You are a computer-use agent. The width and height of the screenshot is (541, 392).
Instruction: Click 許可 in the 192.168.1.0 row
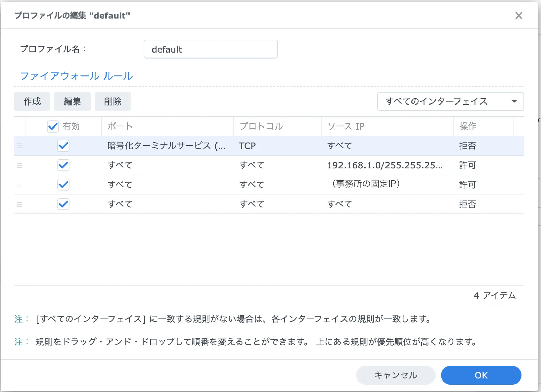click(468, 165)
